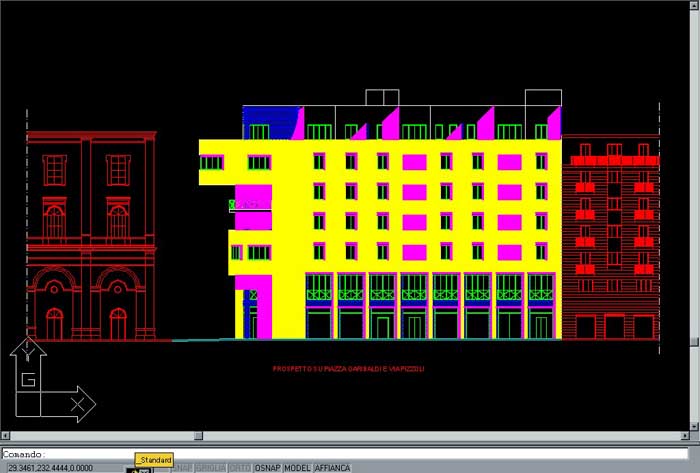Select the red PROSPETTO SU PIAZZA GARIBALDI title text
The width and height of the screenshot is (700, 473).
[348, 369]
